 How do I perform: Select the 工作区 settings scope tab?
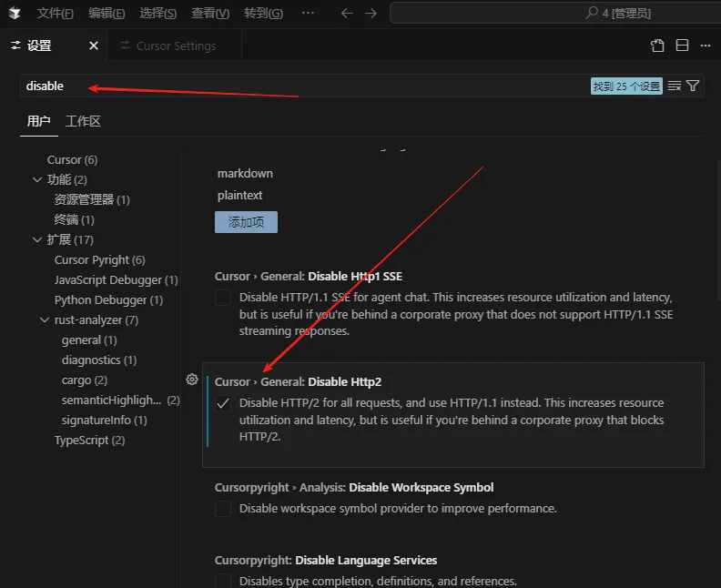tap(83, 121)
